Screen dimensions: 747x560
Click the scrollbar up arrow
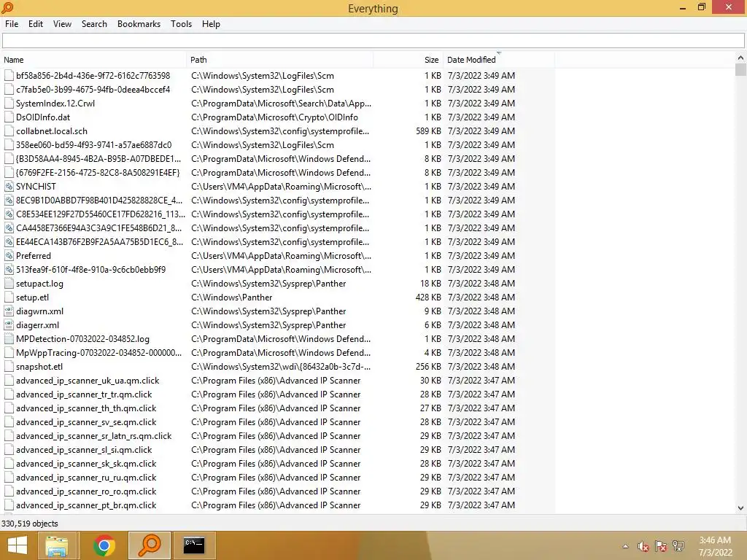(740, 58)
